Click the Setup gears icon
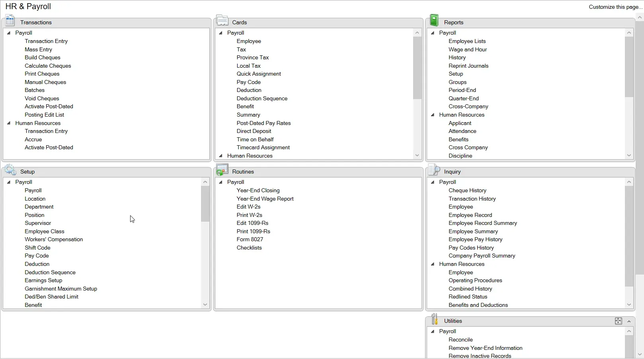Screen dimensions: 644x359 10,170
